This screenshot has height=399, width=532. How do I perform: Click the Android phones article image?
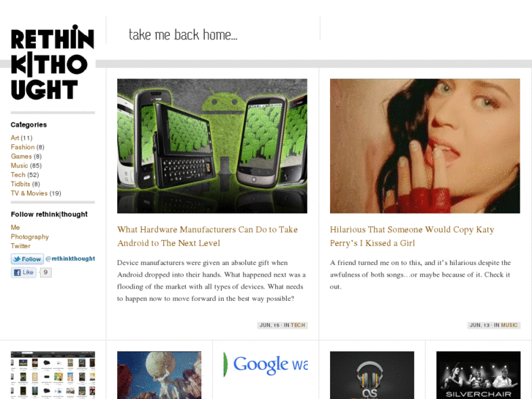pos(212,146)
